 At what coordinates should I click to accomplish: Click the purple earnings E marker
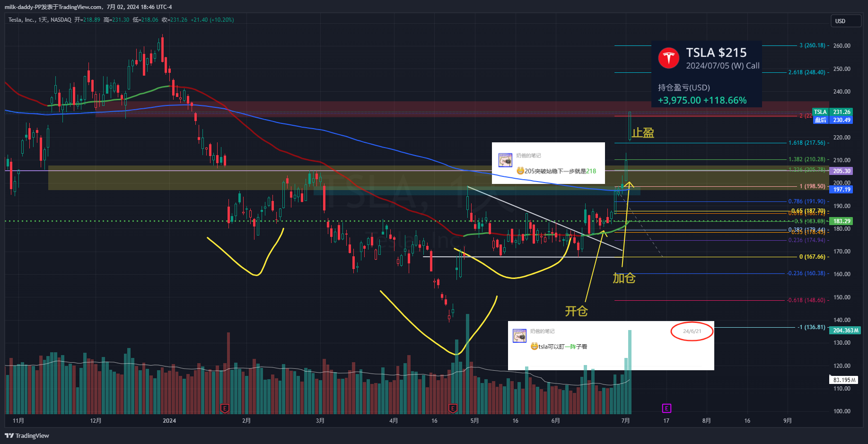point(666,408)
